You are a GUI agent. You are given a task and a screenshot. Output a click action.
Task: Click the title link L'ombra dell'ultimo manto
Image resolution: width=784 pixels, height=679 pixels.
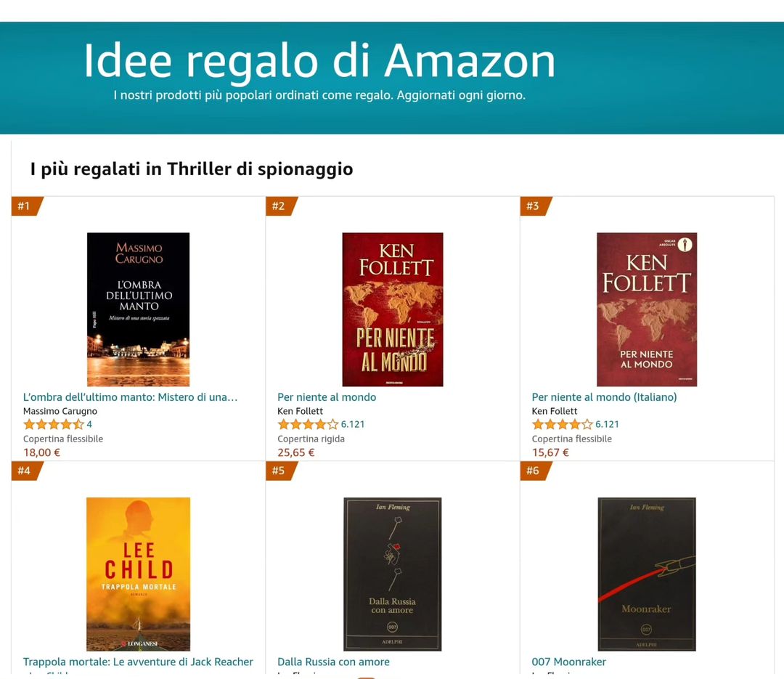point(130,397)
